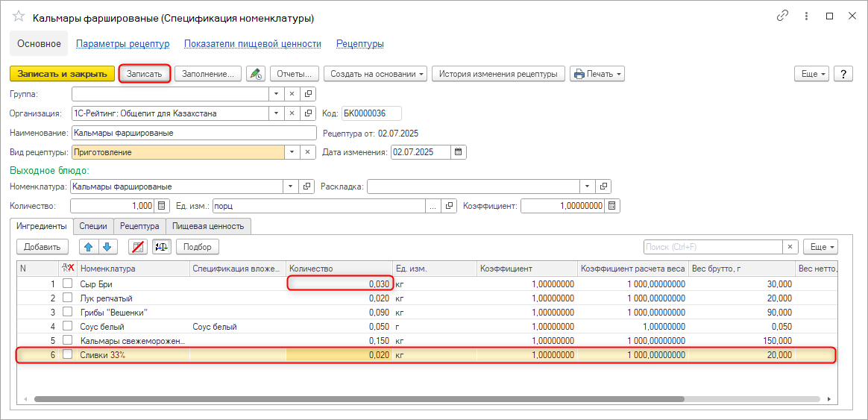Click the Подбор button
868x420 pixels.
198,247
